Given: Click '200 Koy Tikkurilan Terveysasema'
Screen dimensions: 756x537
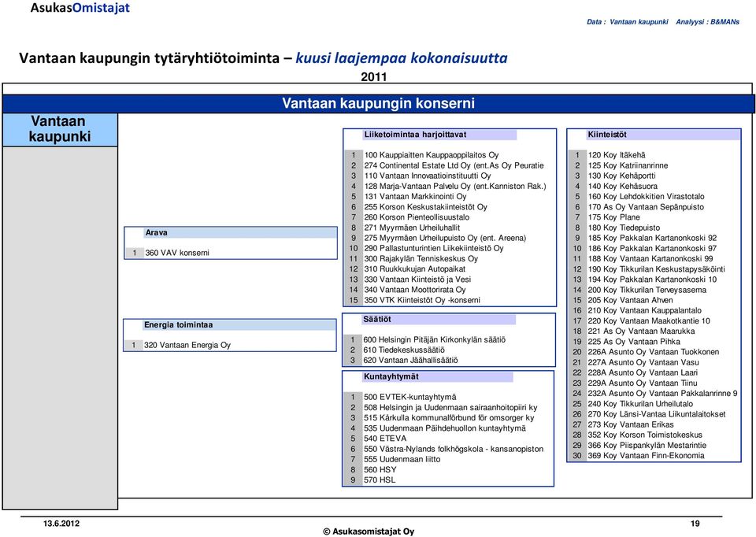Looking at the screenshot, I should [x=647, y=290].
